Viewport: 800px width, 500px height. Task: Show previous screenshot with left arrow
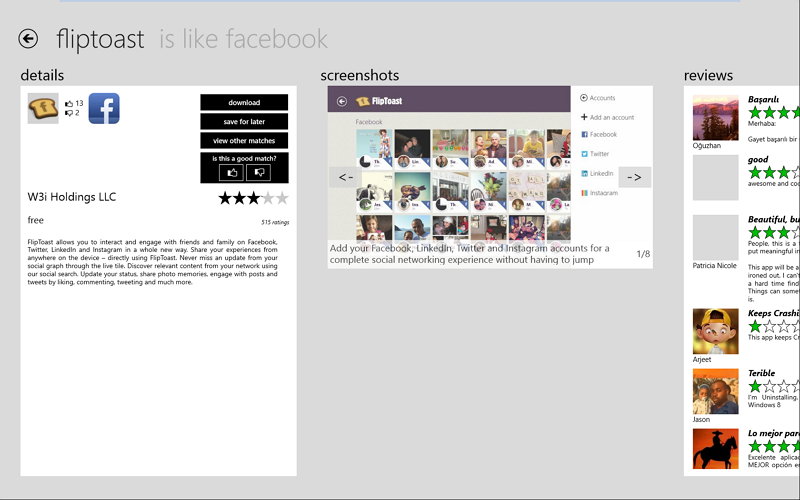[x=345, y=177]
